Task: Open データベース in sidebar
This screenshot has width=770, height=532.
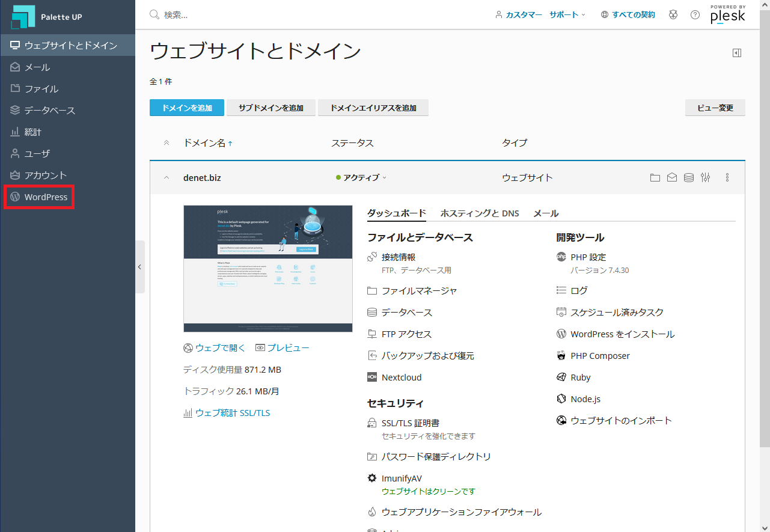Action: pyautogui.click(x=67, y=110)
